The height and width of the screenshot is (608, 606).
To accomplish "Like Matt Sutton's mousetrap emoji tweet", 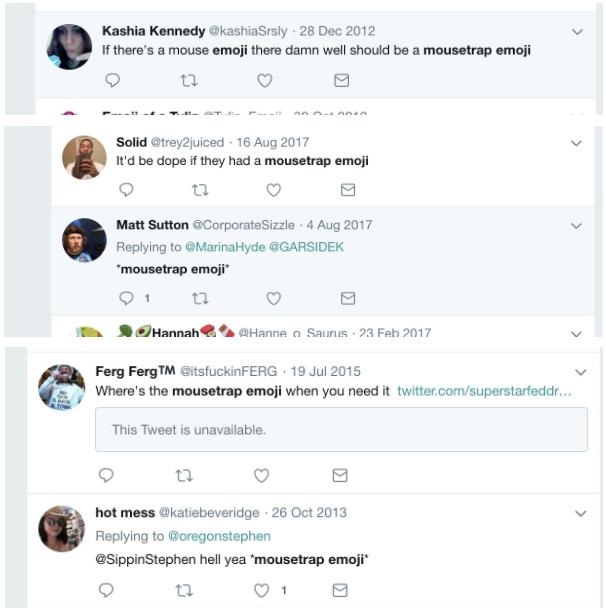I will tap(273, 297).
